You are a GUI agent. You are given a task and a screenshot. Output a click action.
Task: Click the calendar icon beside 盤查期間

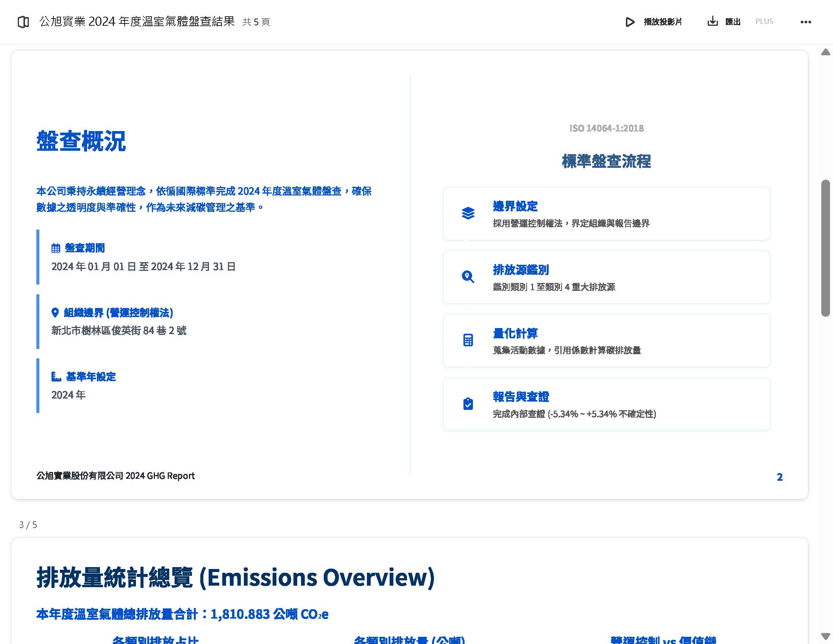coord(56,249)
